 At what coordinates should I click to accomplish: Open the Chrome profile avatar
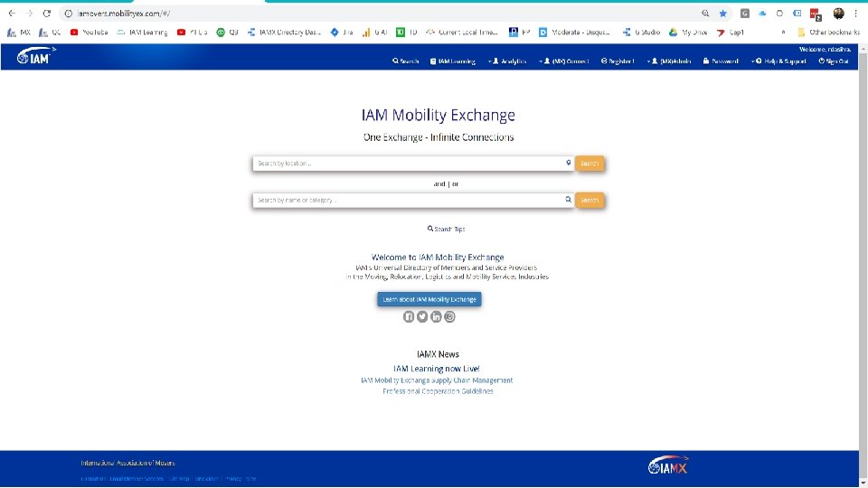[x=839, y=14]
